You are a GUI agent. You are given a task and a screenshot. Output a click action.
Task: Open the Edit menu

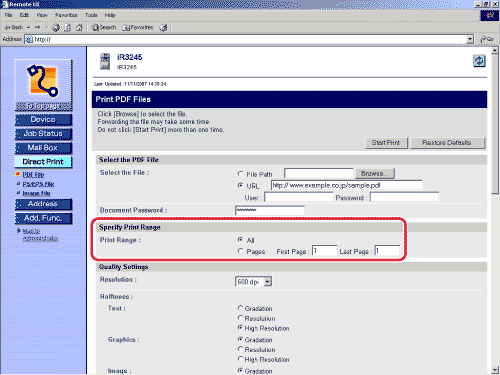point(24,15)
